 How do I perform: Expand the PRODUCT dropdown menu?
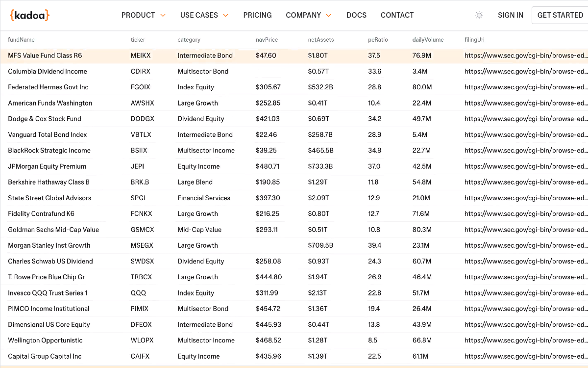(144, 15)
